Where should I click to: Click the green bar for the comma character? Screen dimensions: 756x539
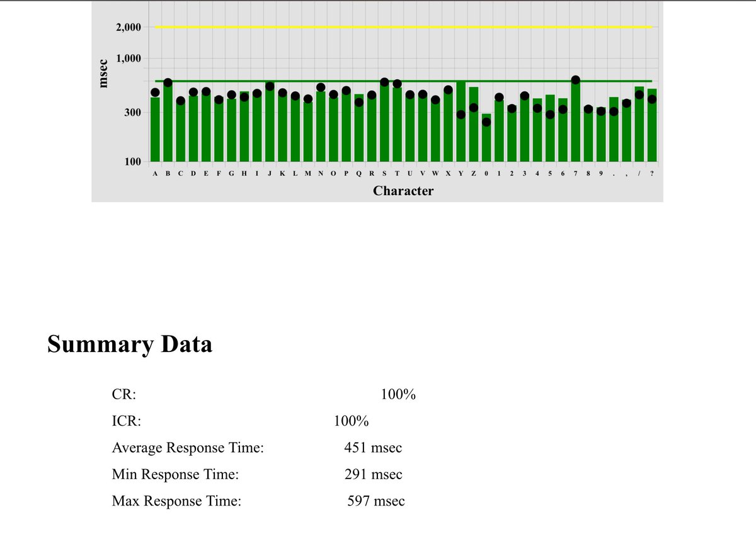click(x=626, y=132)
